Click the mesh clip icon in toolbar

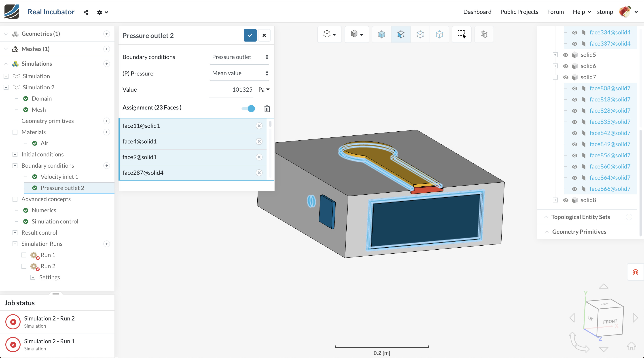click(484, 34)
